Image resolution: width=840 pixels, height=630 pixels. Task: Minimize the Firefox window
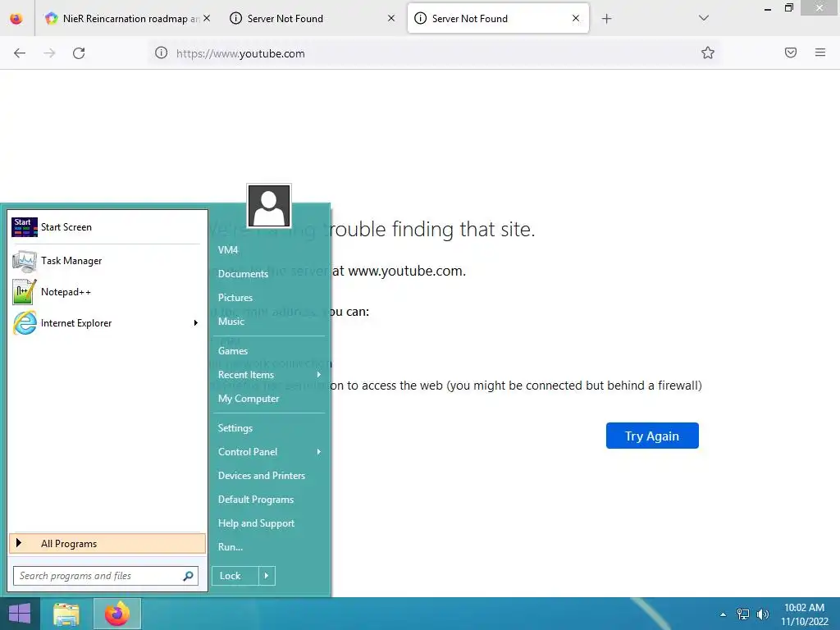tap(768, 8)
